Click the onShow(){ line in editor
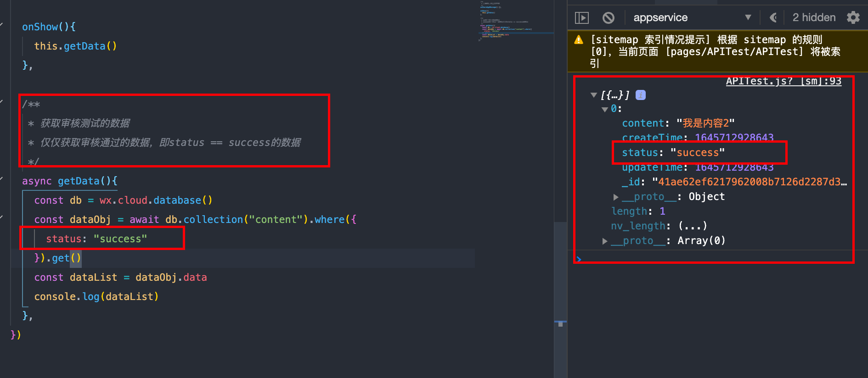 click(x=49, y=27)
